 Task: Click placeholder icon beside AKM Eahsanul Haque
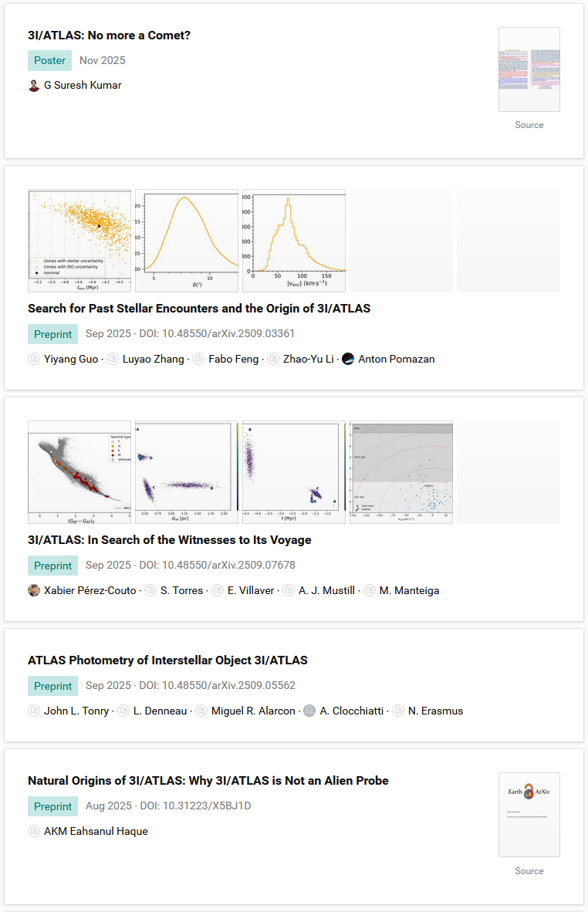point(34,831)
